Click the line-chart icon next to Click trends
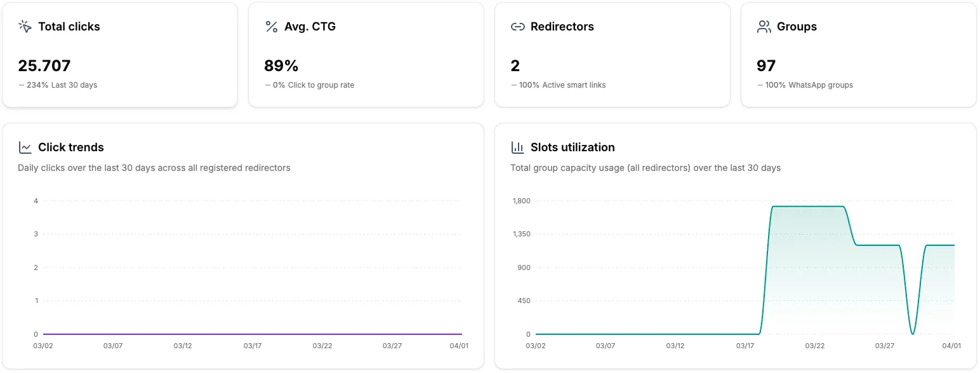 25,147
